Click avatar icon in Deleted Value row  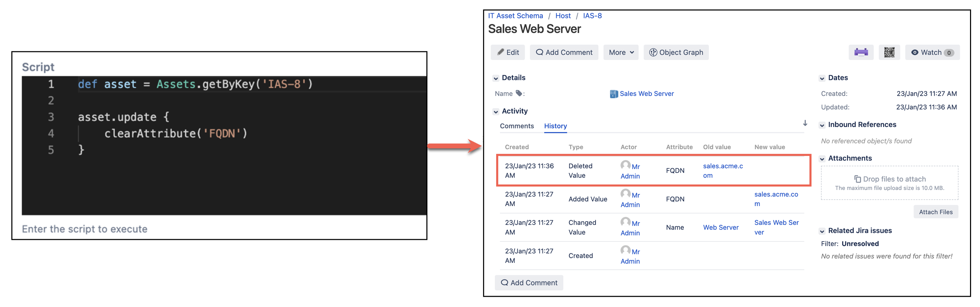click(625, 165)
